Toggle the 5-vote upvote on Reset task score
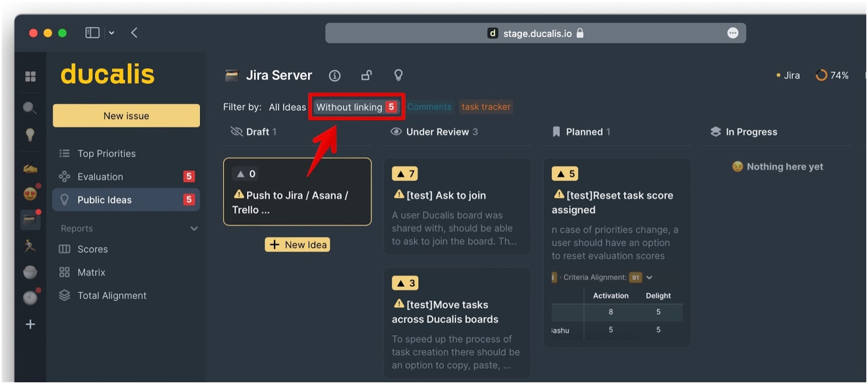Image resolution: width=868 pixels, height=384 pixels. tap(565, 174)
